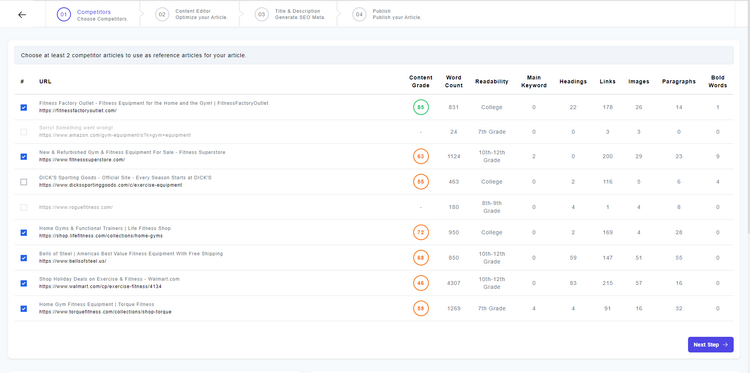This screenshot has height=373, width=750.
Task: Uncheck the Bells of Steel competitor
Action: tap(23, 258)
